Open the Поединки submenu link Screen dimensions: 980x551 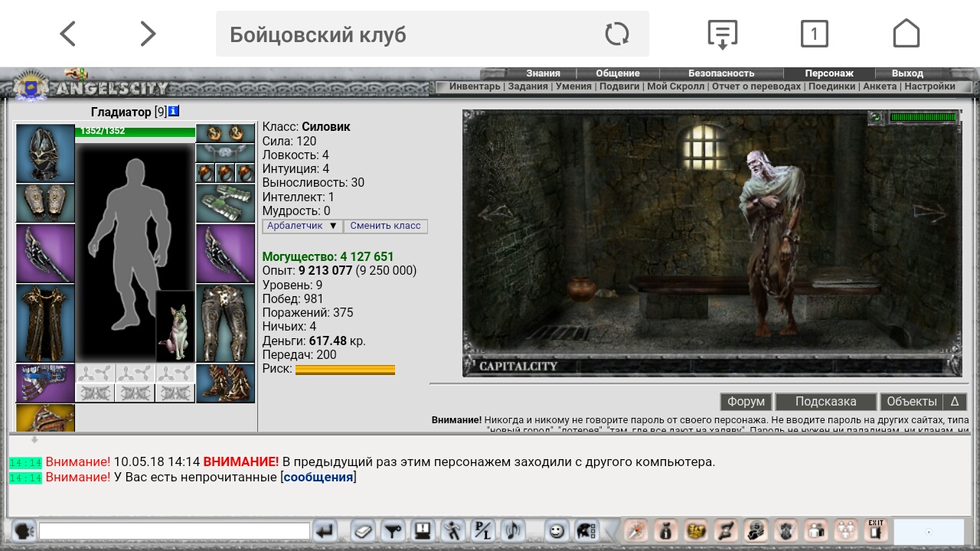pos(832,86)
